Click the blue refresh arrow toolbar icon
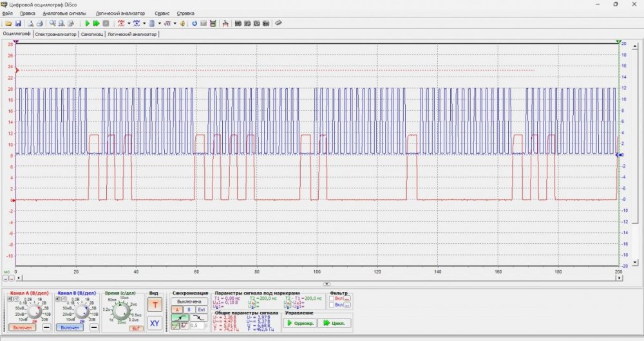The width and height of the screenshot is (644, 341). pos(194,23)
